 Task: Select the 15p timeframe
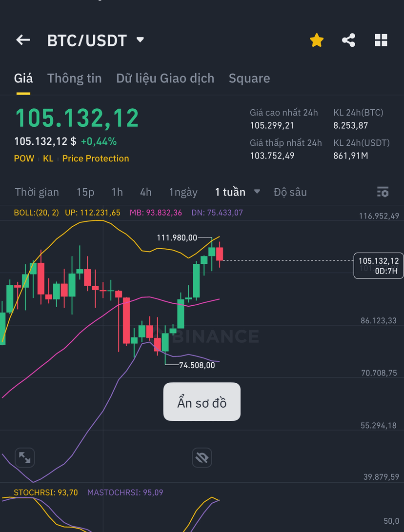85,192
